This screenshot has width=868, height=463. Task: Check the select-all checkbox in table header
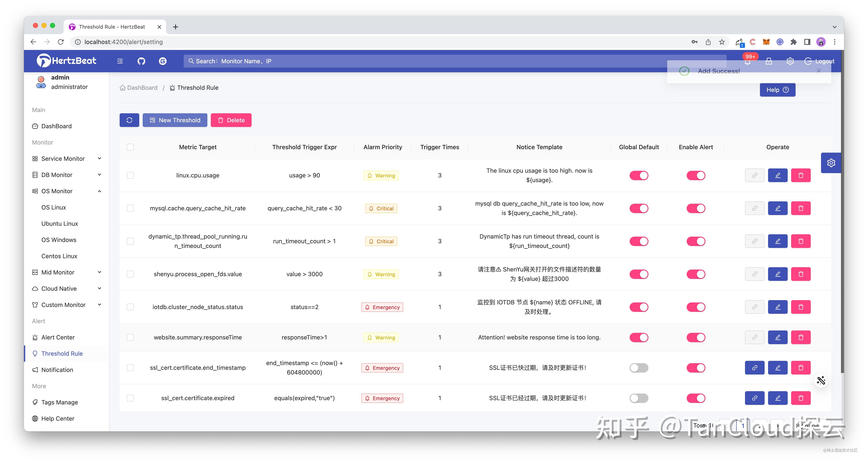tap(130, 147)
